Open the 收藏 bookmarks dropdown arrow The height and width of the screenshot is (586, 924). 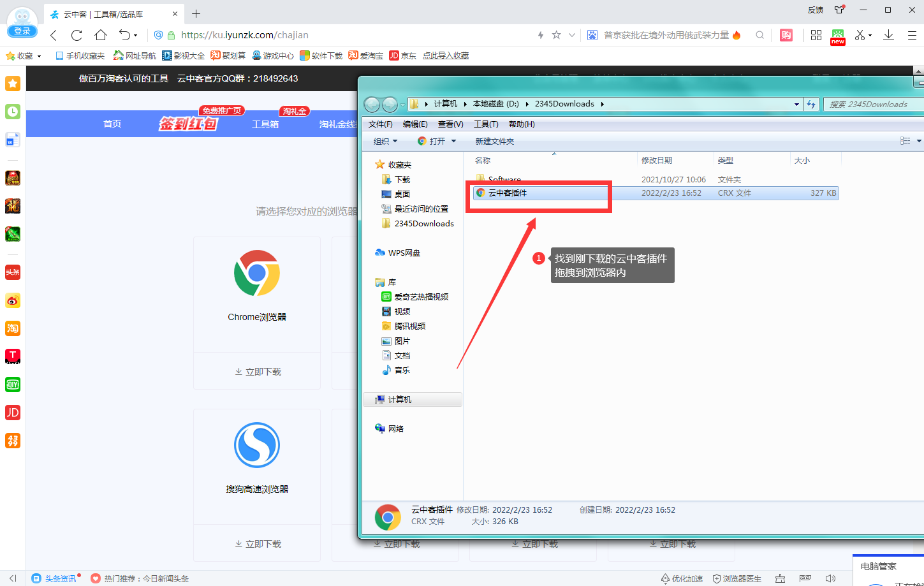(x=40, y=56)
